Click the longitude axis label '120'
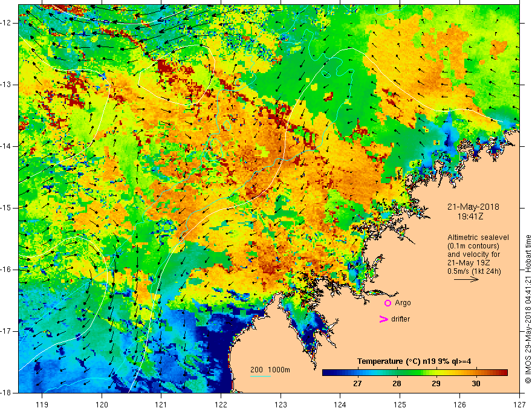The height and width of the screenshot is (411, 532). [x=102, y=404]
